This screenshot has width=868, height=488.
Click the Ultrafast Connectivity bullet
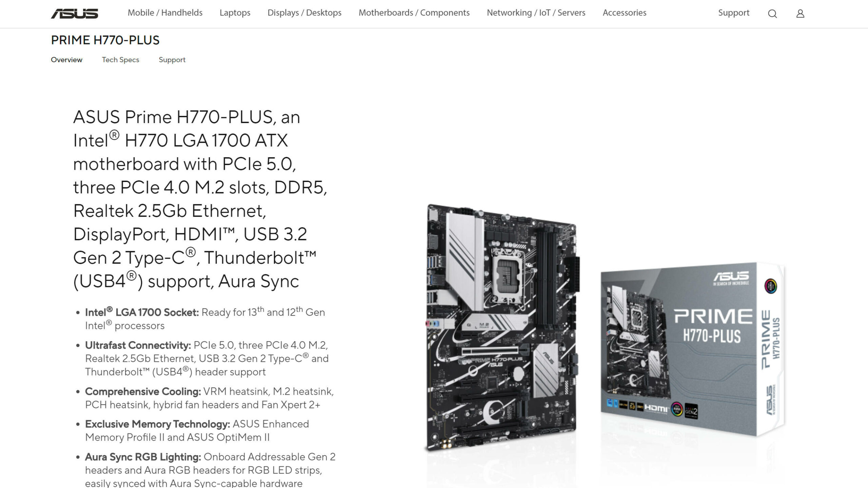tap(207, 358)
